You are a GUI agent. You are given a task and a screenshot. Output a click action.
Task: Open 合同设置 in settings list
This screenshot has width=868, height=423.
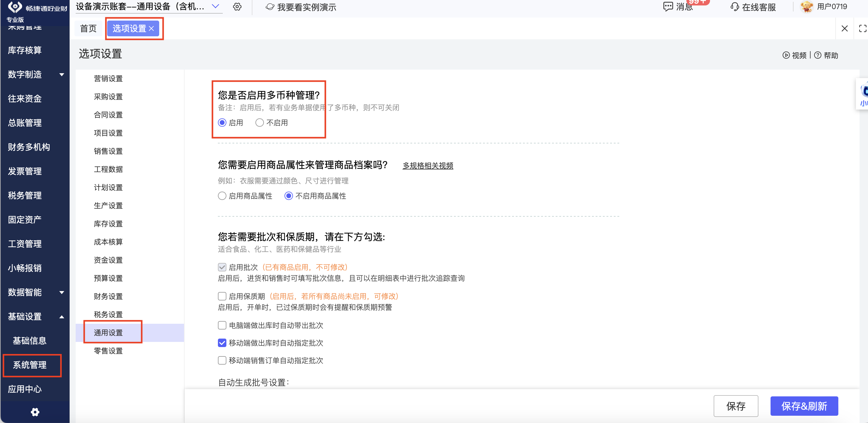point(108,115)
